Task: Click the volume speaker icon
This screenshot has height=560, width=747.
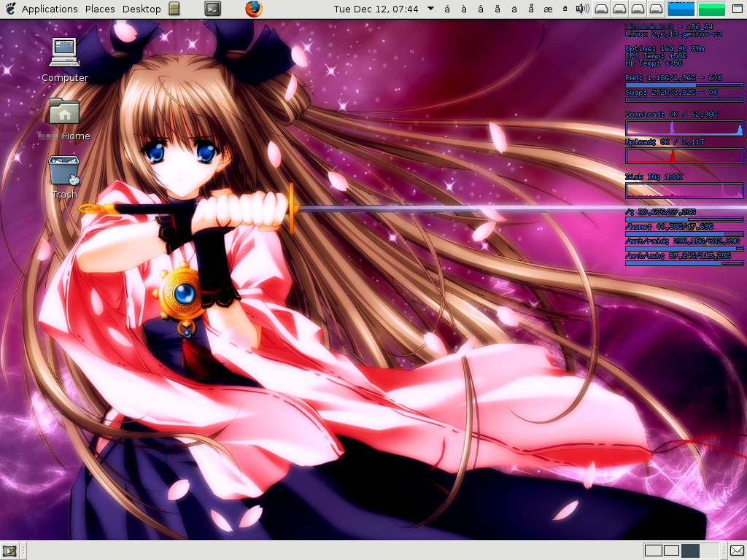Action: (582, 9)
